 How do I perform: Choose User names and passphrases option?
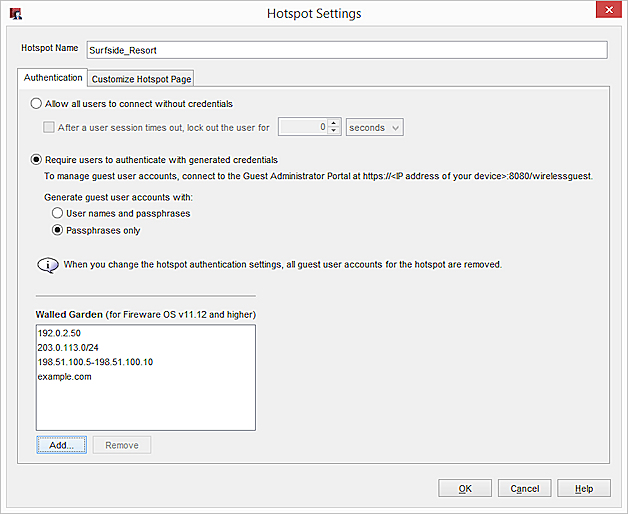click(x=58, y=213)
